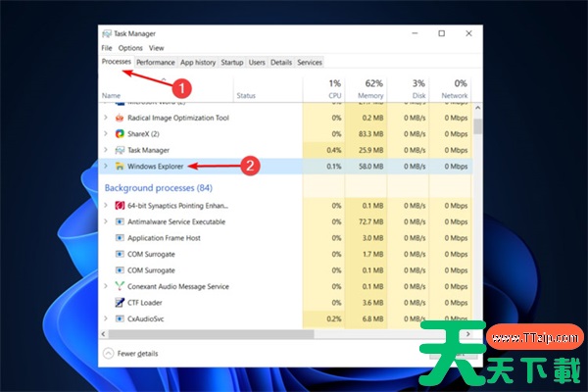The image size is (588, 392).
Task: Expand the ShareX (2) process group
Action: (x=106, y=133)
